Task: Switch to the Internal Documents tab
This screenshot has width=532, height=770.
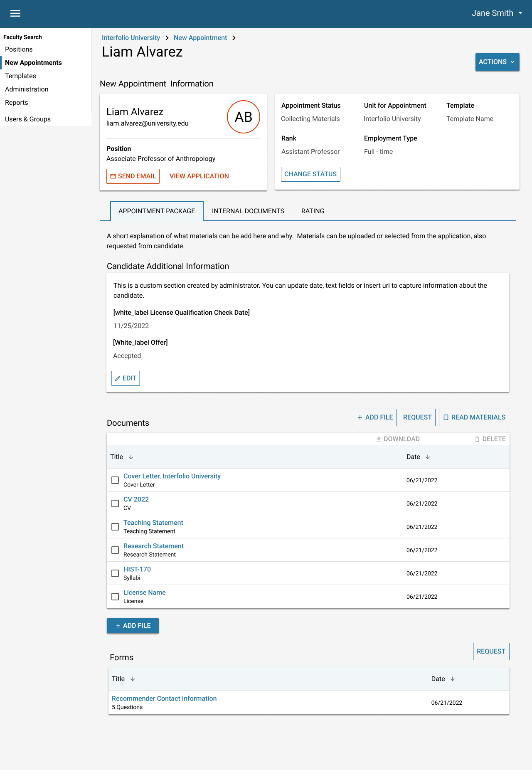Action: coord(248,211)
